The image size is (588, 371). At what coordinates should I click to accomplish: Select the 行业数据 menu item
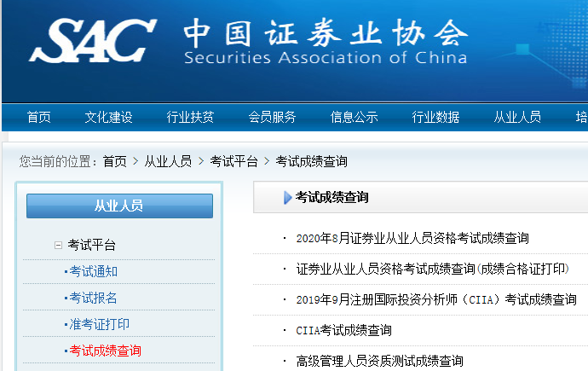(435, 118)
